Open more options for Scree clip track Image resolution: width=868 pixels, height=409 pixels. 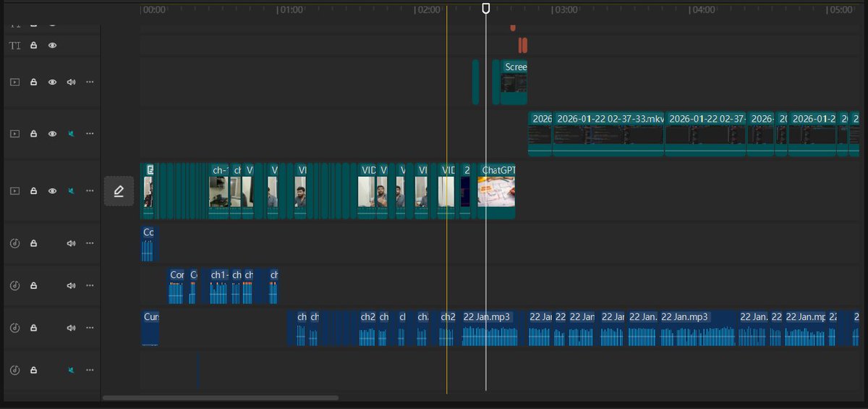[90, 82]
